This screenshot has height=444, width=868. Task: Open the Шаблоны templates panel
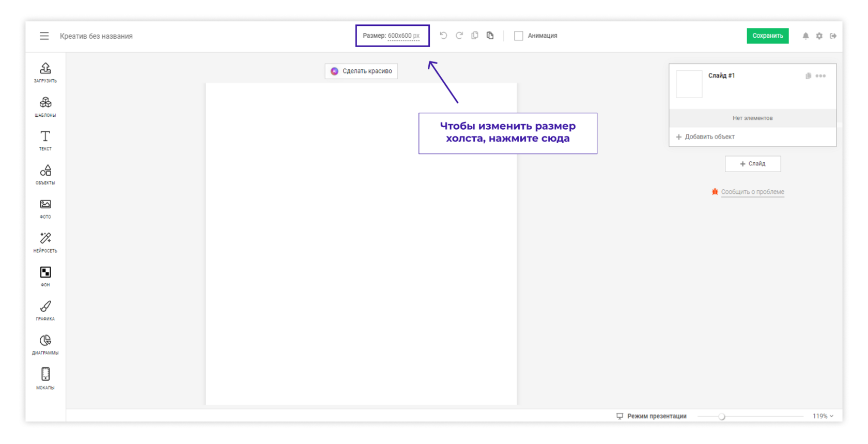45,106
